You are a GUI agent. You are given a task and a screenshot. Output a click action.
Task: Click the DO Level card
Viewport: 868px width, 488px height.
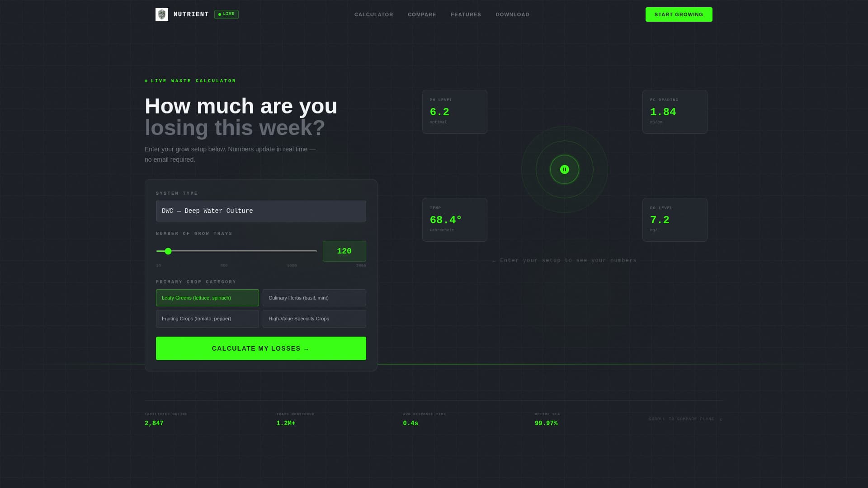675,220
